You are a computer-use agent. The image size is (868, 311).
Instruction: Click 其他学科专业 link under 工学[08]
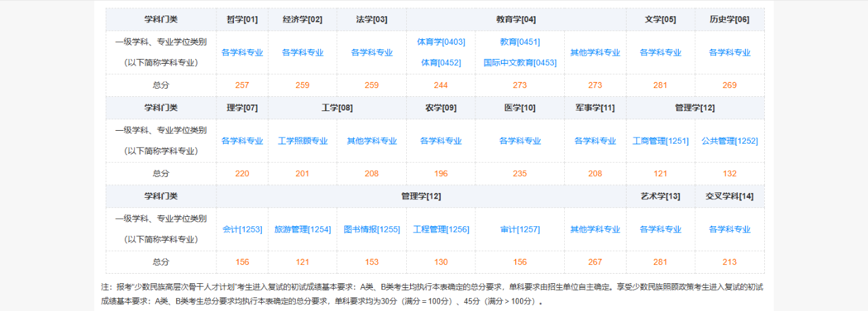(372, 142)
